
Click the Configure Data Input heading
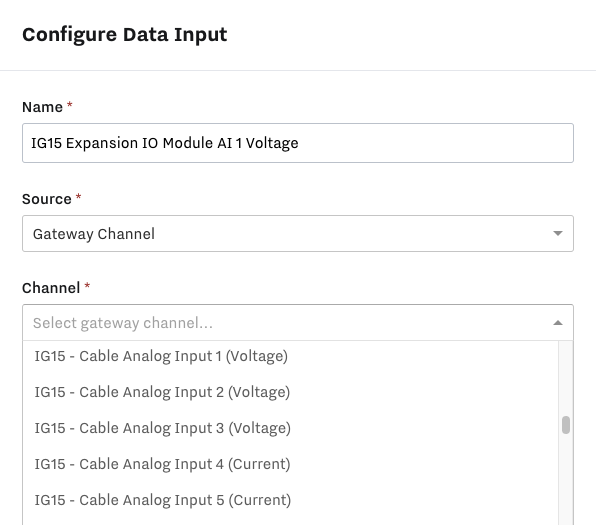[x=125, y=35]
